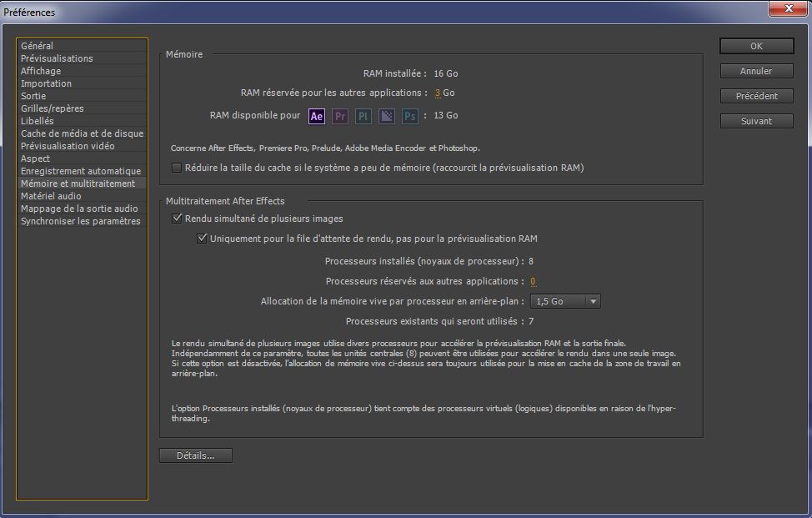Uncheck Uniquement pour la file d'attente de rendu
This screenshot has height=518, width=812.
202,239
